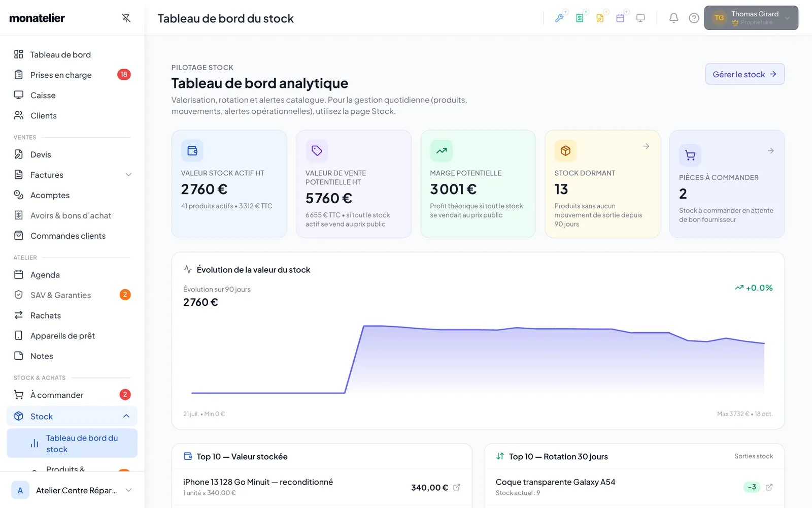Expand the Factures submenu chevron
Image resolution: width=812 pixels, height=508 pixels.
[x=128, y=175]
